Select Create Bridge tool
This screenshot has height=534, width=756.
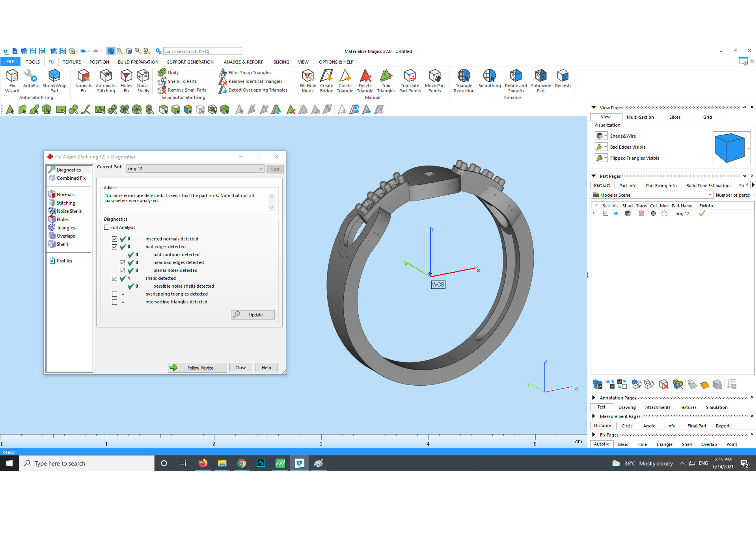click(326, 81)
